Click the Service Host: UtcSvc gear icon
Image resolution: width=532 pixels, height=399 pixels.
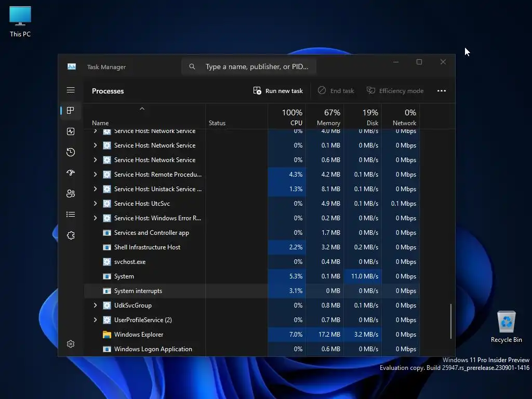click(x=107, y=204)
